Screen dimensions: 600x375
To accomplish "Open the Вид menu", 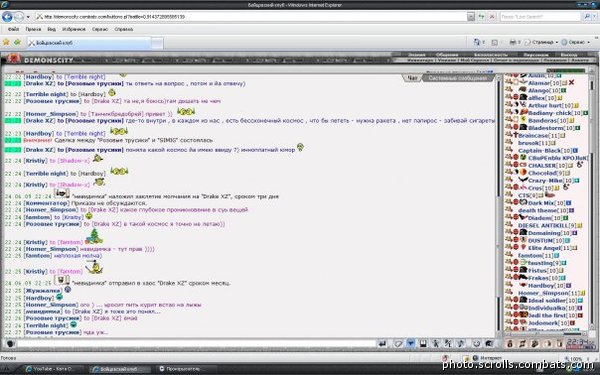I will pyautogui.click(x=52, y=29).
